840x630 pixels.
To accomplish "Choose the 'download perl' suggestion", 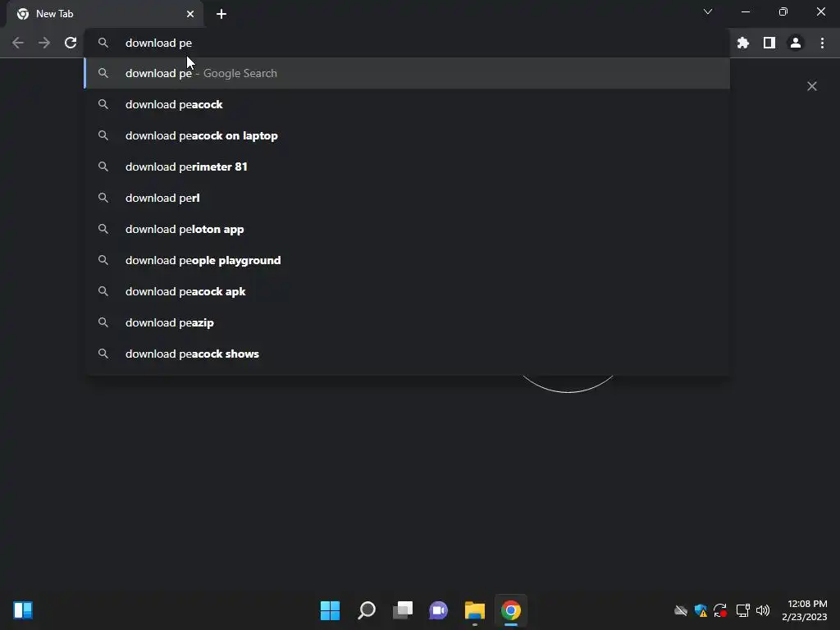I will pos(407,198).
